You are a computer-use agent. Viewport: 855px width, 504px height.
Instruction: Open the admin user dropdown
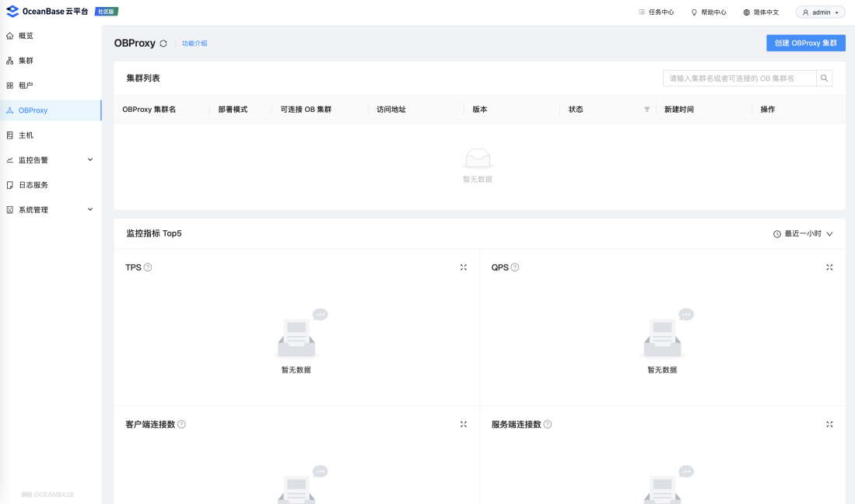(820, 12)
